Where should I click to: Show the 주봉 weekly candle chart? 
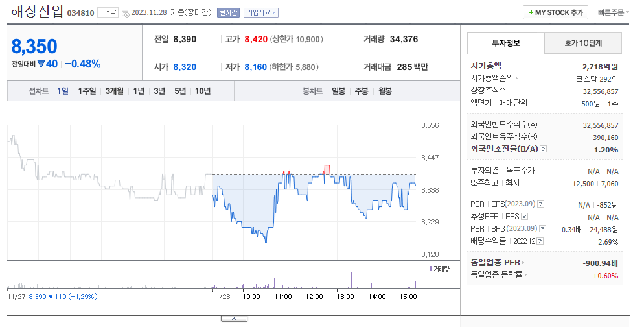click(362, 91)
